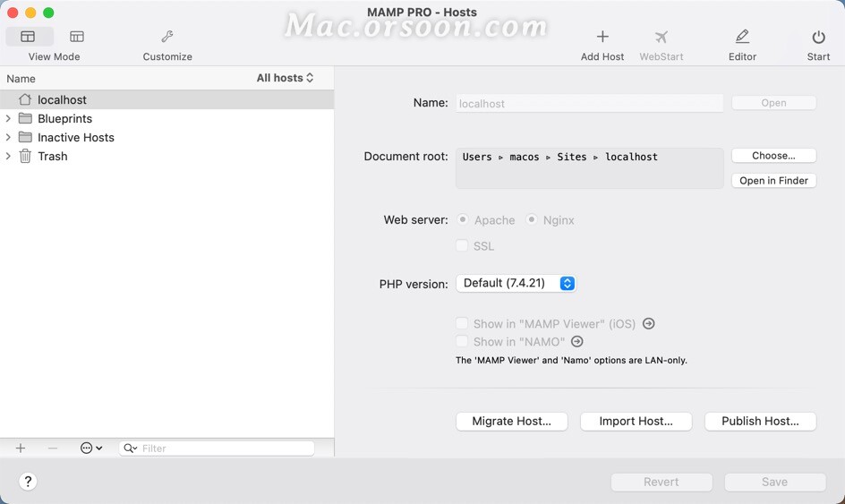The height and width of the screenshot is (504, 845).
Task: Click the Blueprints folder icon
Action: click(25, 118)
